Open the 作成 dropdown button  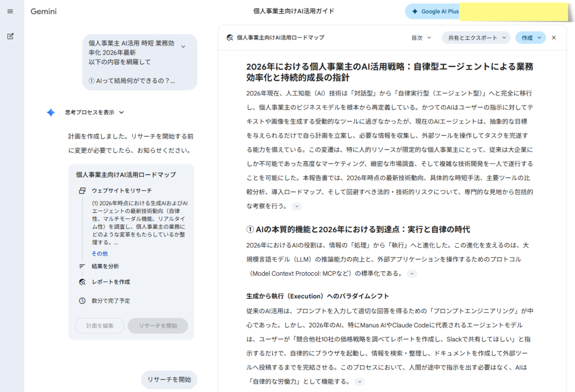[x=531, y=38]
